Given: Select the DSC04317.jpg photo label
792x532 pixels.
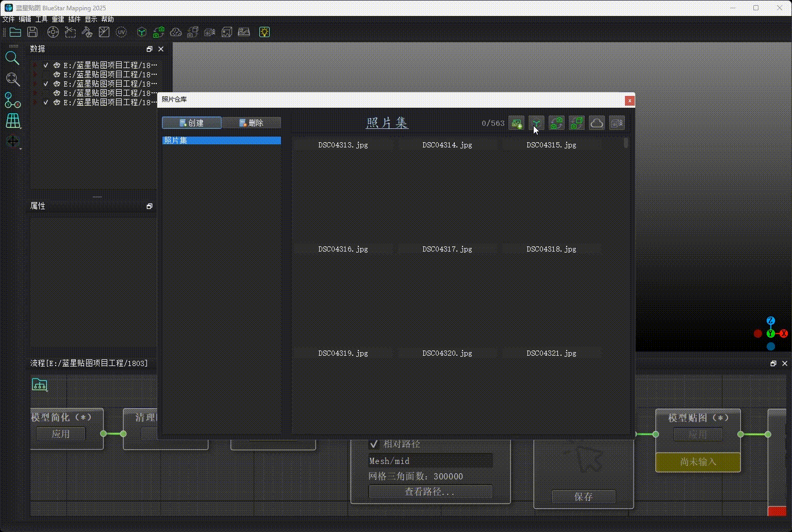Looking at the screenshot, I should [x=447, y=249].
